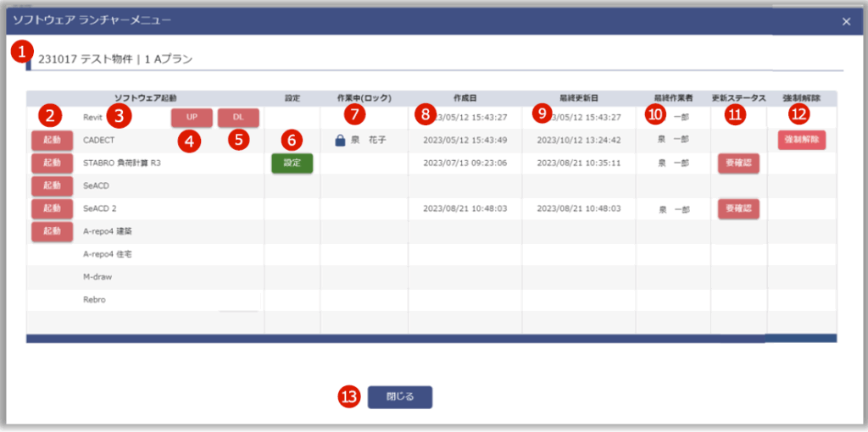Click the UP button for Revit
This screenshot has height=432, width=868.
point(191,118)
